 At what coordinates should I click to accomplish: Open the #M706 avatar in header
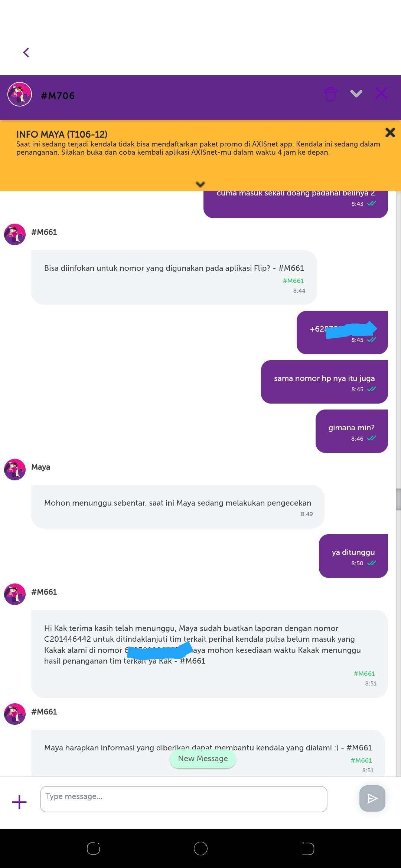20,94
